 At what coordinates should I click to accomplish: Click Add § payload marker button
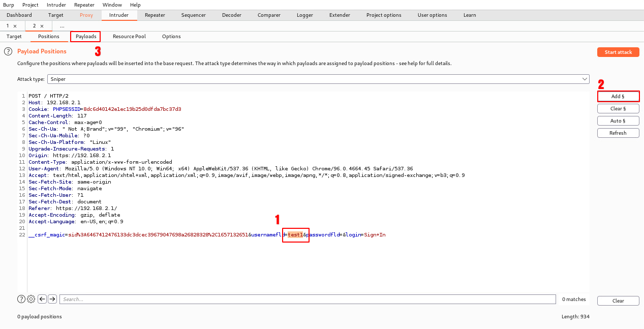(x=618, y=96)
